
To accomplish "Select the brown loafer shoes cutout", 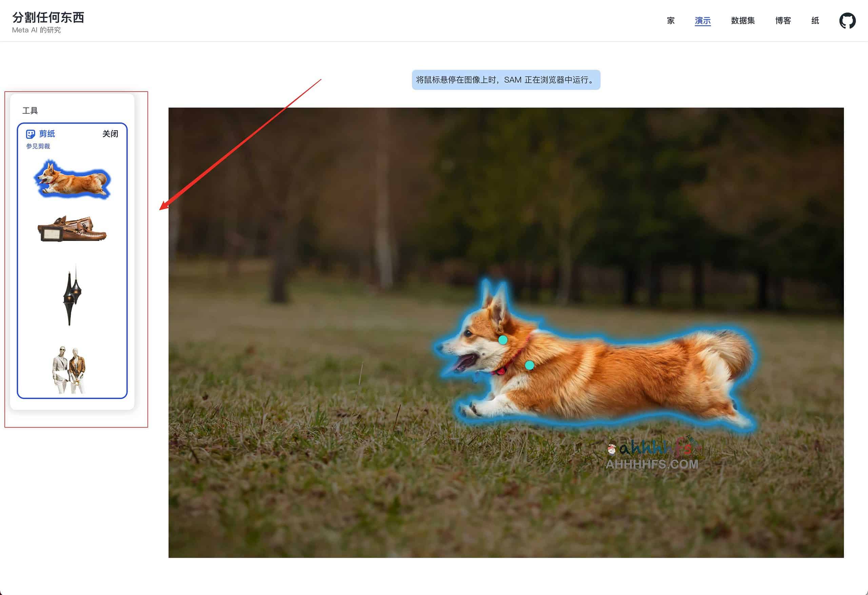I will tap(72, 229).
